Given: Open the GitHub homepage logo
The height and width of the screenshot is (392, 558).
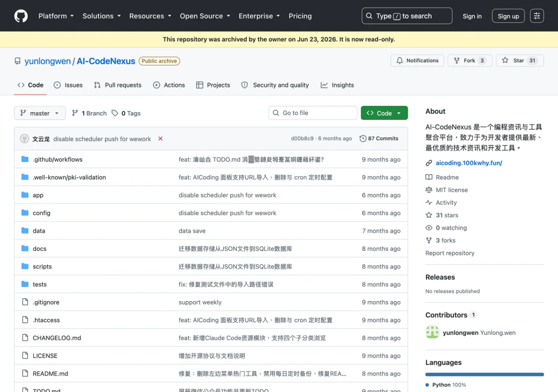Looking at the screenshot, I should click(x=21, y=16).
